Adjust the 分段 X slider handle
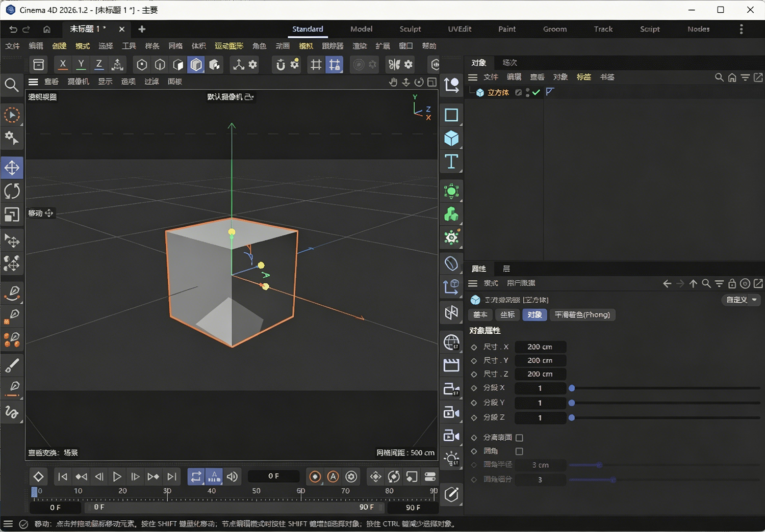This screenshot has height=532, width=765. point(572,388)
